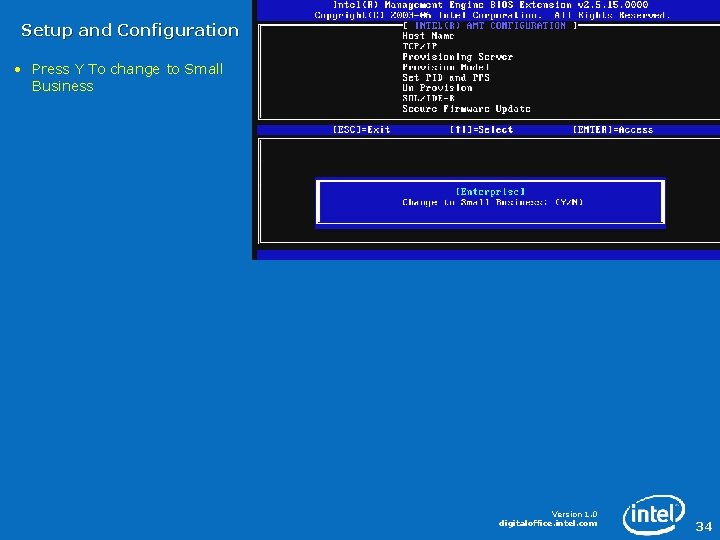Select the Host Name menu entry
Viewport: 720px width, 540px height.
click(x=428, y=36)
